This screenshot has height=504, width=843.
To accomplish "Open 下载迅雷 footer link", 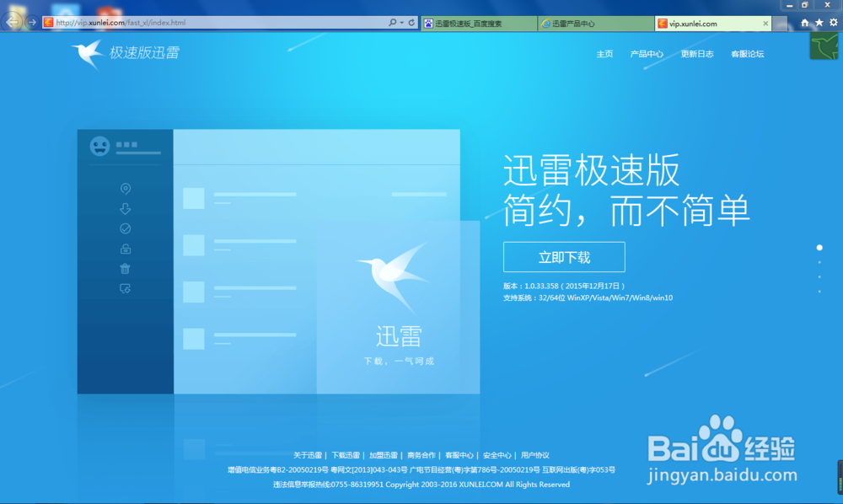I will pyautogui.click(x=346, y=455).
